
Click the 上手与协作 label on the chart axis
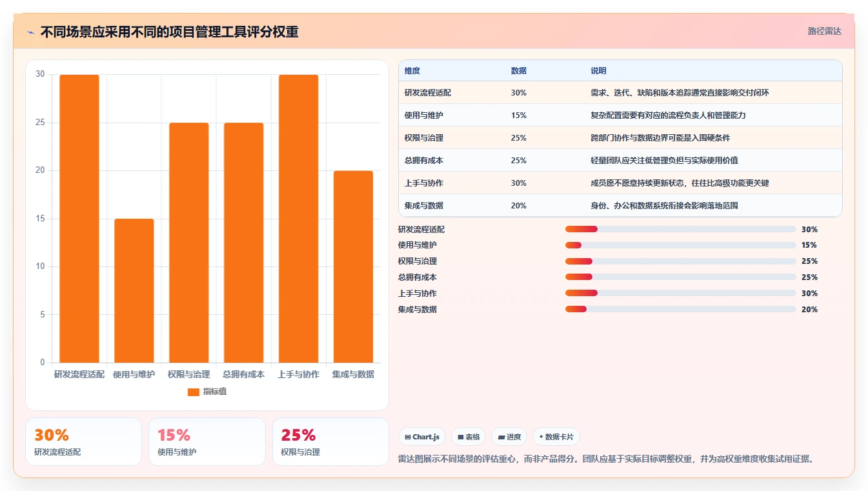298,374
